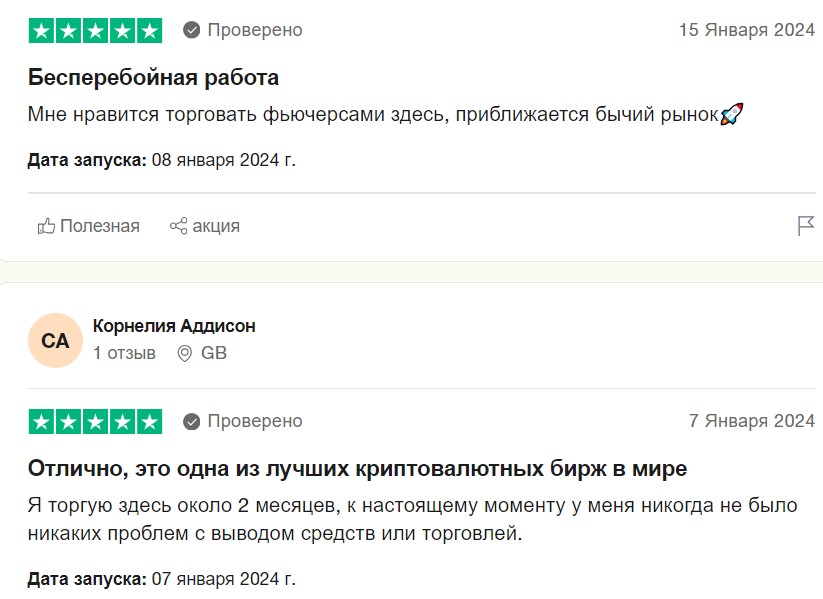Click the five-star rating of Корнелия Аддисон's review

(95, 422)
